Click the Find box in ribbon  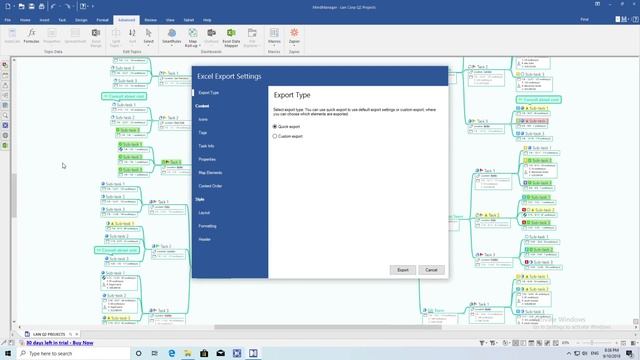point(584,20)
